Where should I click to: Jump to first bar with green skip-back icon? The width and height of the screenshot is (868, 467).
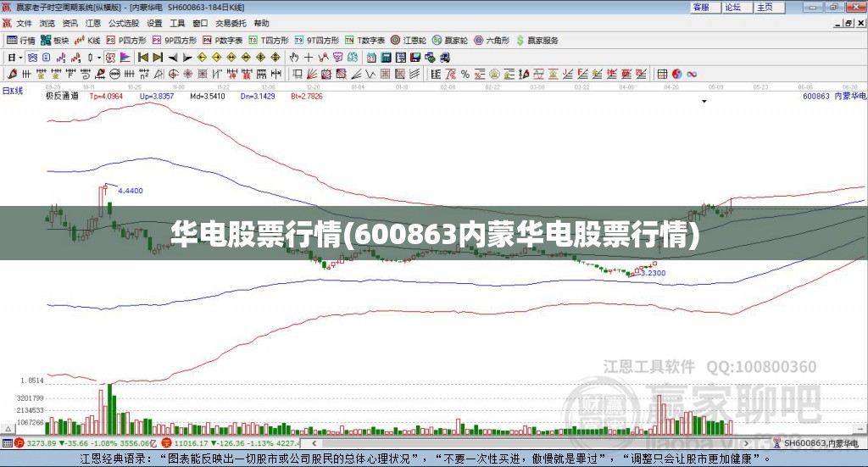(x=142, y=58)
